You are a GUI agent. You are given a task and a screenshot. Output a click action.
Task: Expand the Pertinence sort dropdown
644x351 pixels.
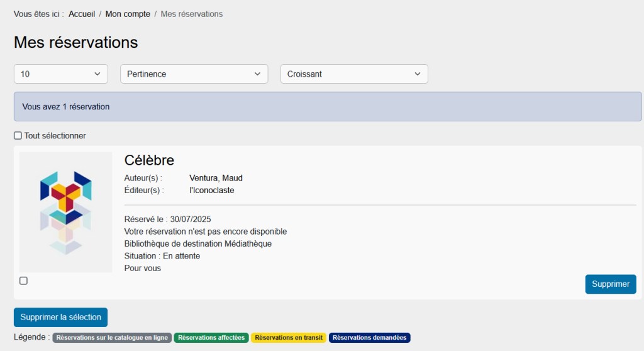[194, 74]
